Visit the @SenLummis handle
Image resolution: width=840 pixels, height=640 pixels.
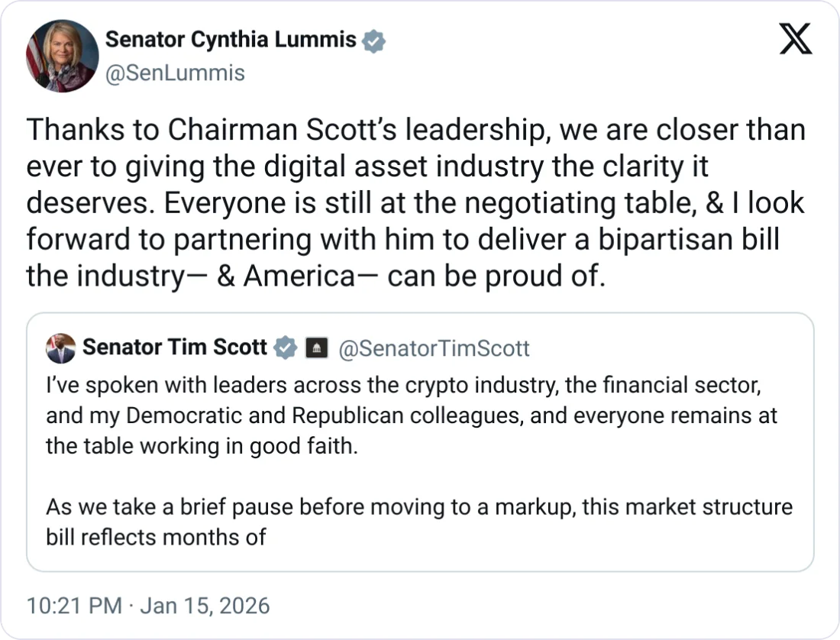coord(175,73)
